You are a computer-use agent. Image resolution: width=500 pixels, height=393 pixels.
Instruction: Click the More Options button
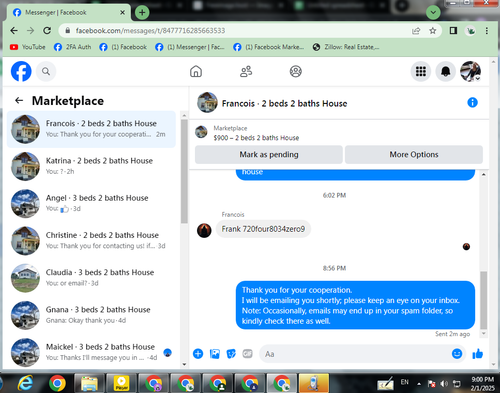tap(414, 155)
